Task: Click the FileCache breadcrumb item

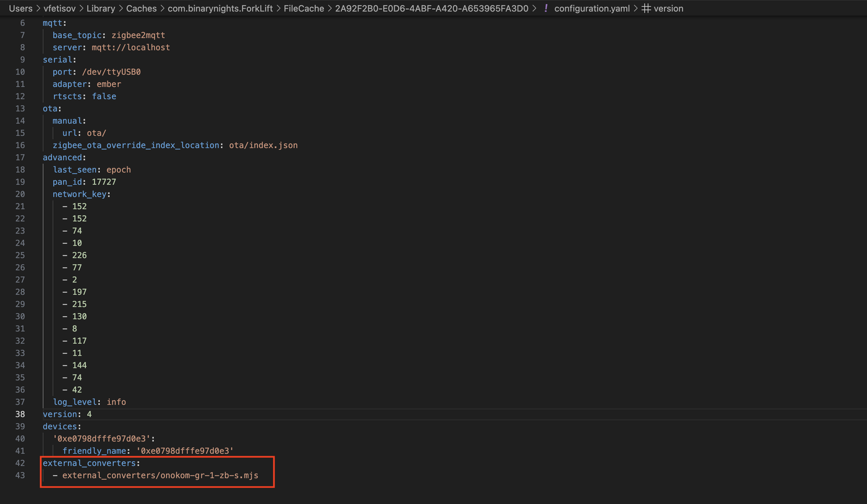Action: click(x=303, y=8)
